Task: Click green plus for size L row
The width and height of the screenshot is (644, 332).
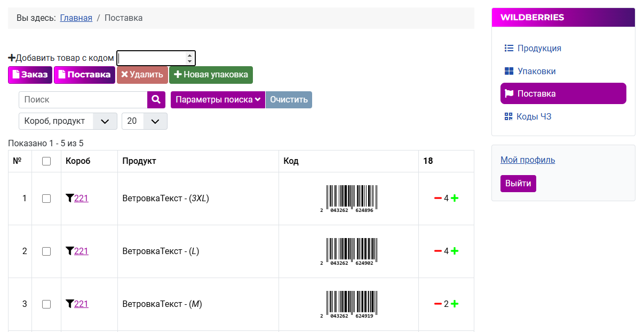Action: point(455,251)
